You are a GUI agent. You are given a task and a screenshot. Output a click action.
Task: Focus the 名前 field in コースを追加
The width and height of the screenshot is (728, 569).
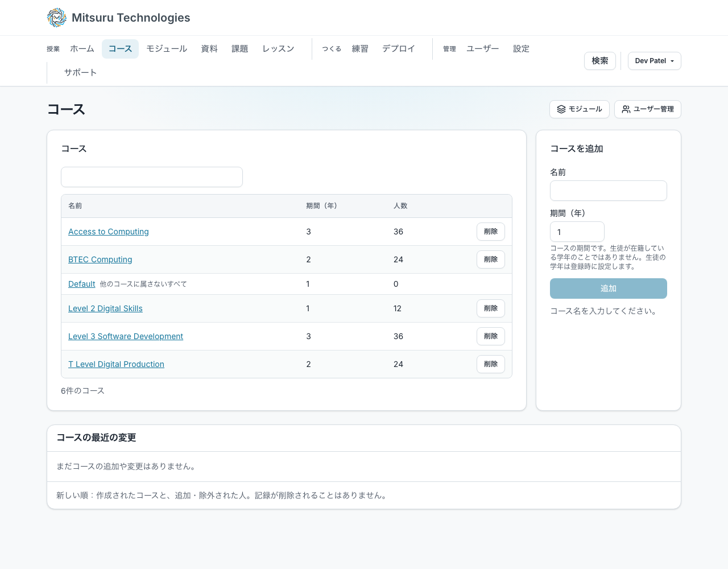[609, 191]
